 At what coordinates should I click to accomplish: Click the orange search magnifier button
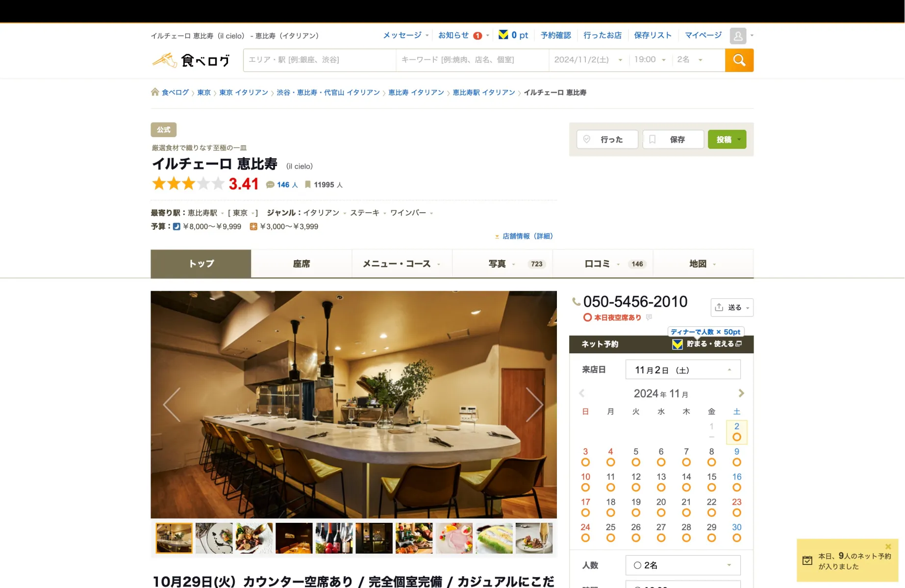pyautogui.click(x=739, y=60)
